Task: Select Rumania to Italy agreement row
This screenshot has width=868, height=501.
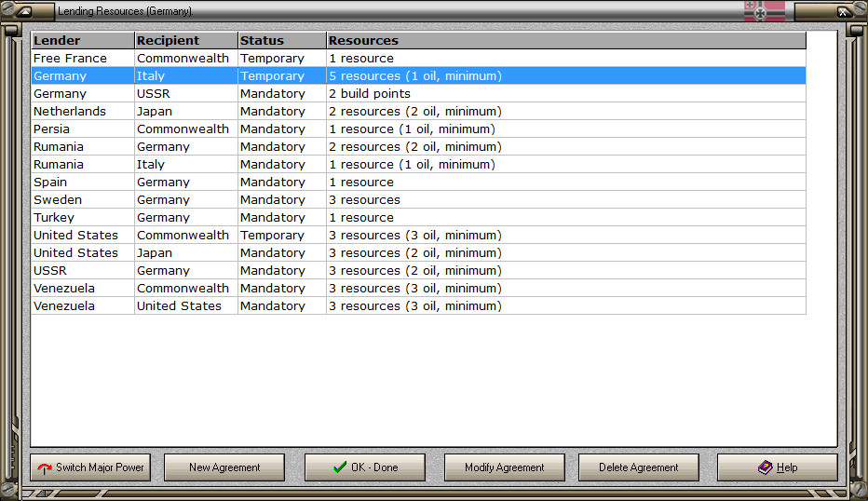Action: pos(418,165)
